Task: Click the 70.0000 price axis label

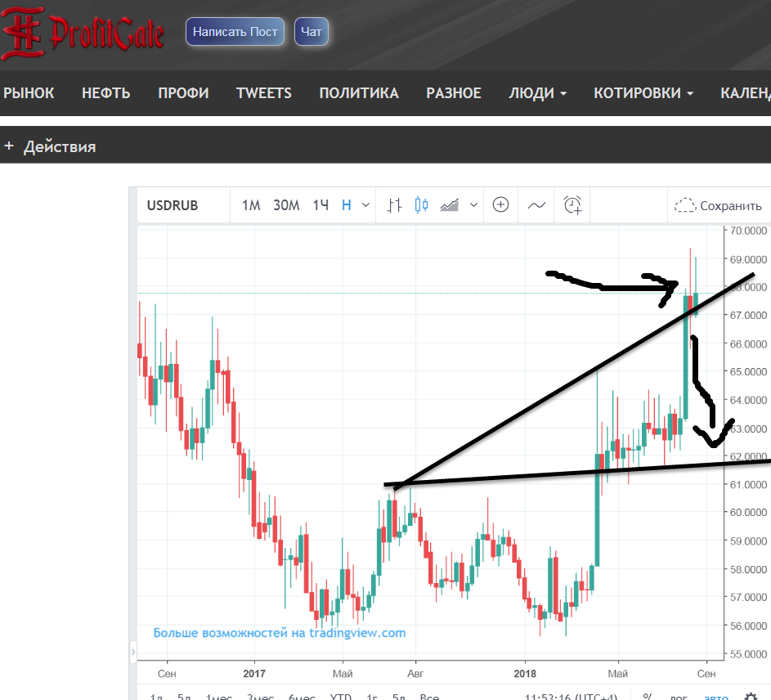Action: [748, 231]
